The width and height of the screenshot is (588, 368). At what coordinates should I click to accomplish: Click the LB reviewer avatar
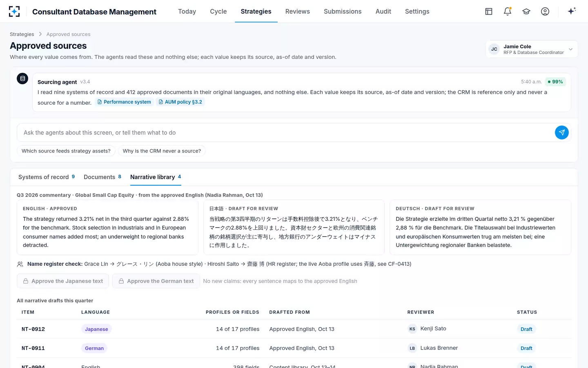412,348
